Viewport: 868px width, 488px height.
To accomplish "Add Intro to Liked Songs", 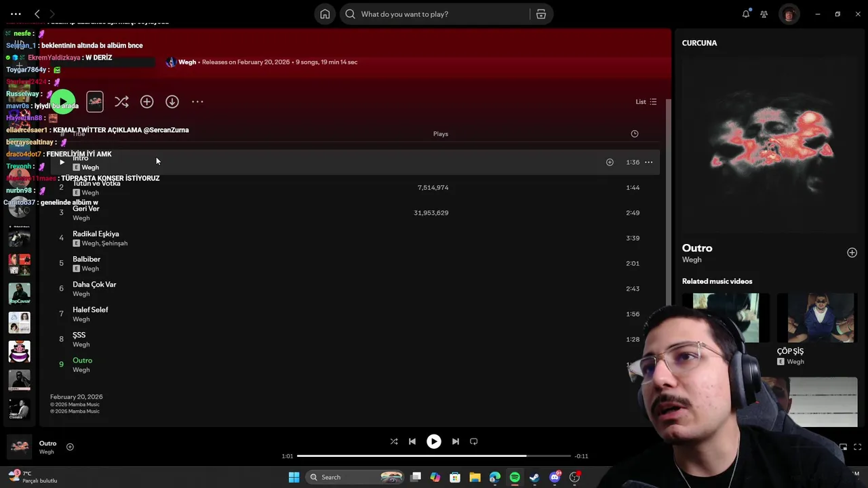I will (610, 162).
